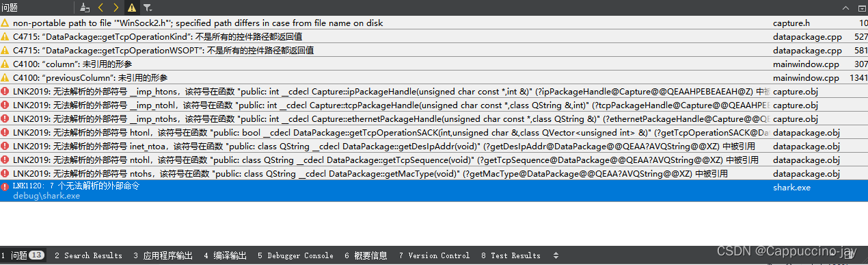
Task: Click mainwindow.cpp on the line 307 row
Action: [806, 64]
